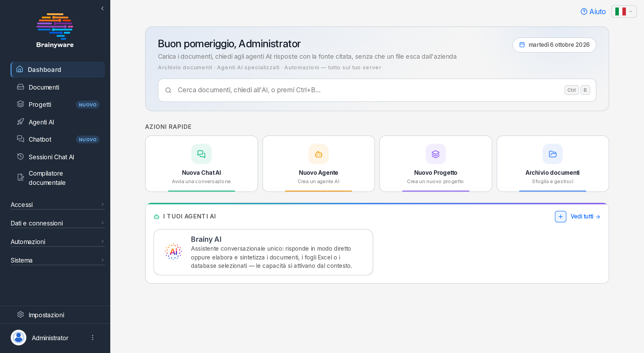Expand the Accessi section

click(x=58, y=205)
